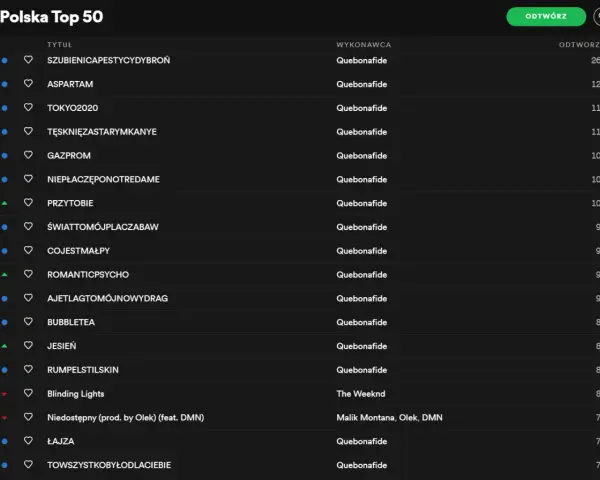This screenshot has height=480, width=600.
Task: Select track title NIEPŁACZĘPONOTREDAME
Action: click(x=103, y=180)
